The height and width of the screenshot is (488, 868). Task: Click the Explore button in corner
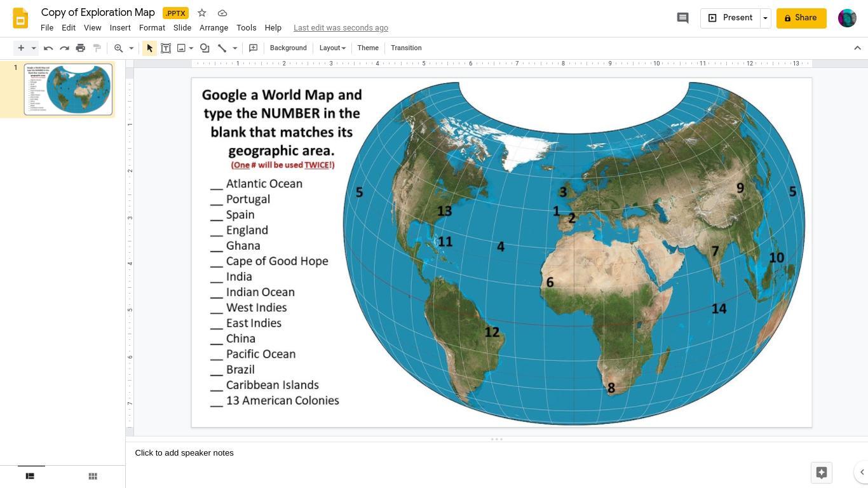(x=821, y=472)
